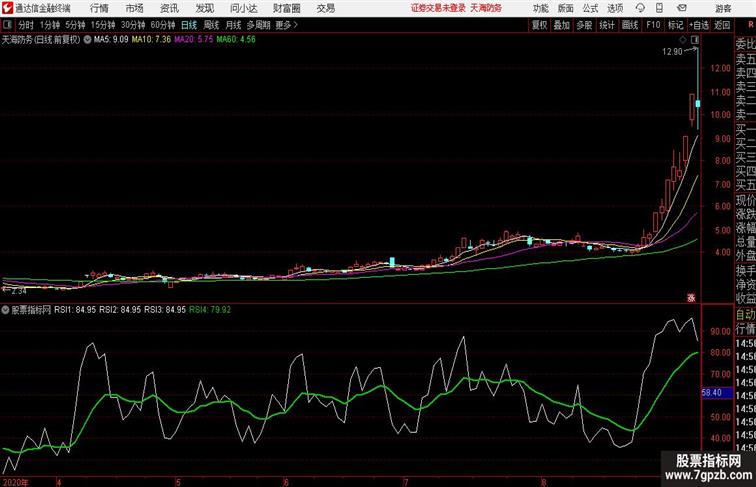Click the MA60: 4.56 indicator value
Image resolution: width=756 pixels, height=487 pixels.
point(236,40)
